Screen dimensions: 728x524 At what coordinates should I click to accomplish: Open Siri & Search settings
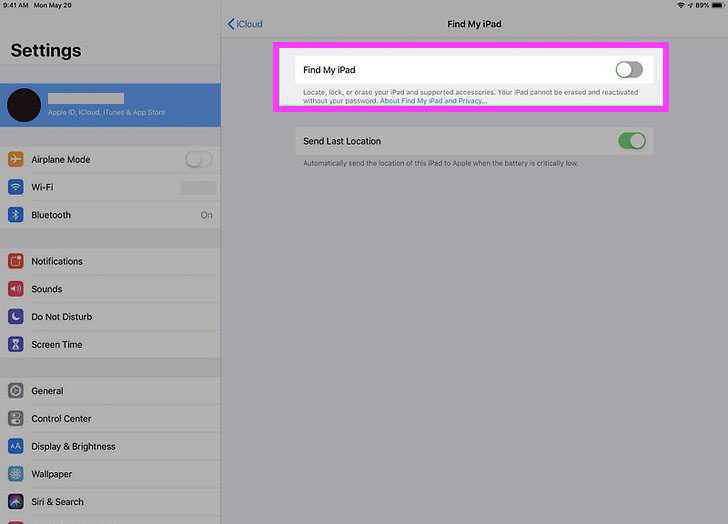coord(110,502)
